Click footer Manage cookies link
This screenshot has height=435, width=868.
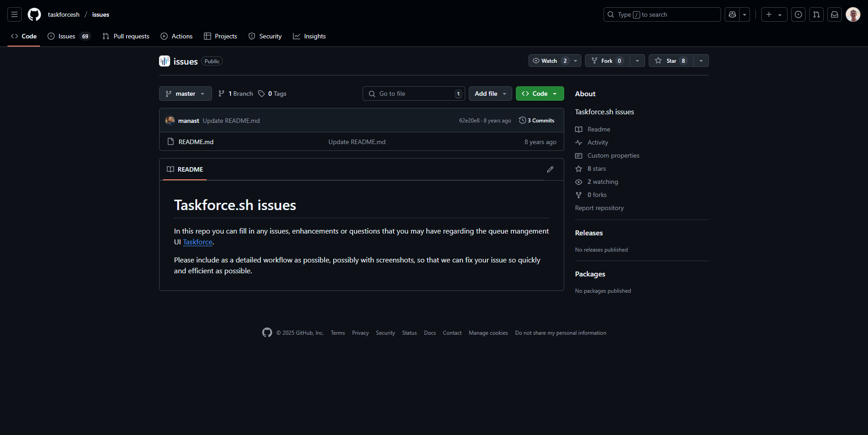488,333
